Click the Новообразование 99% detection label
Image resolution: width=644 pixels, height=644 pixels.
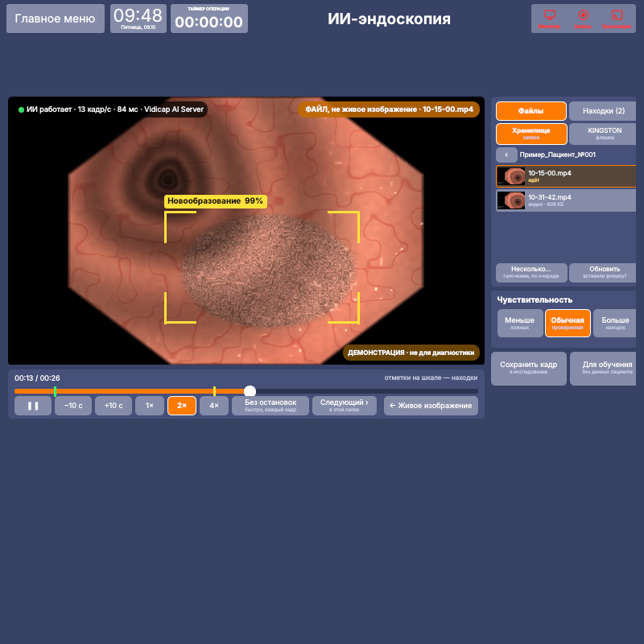pos(216,201)
